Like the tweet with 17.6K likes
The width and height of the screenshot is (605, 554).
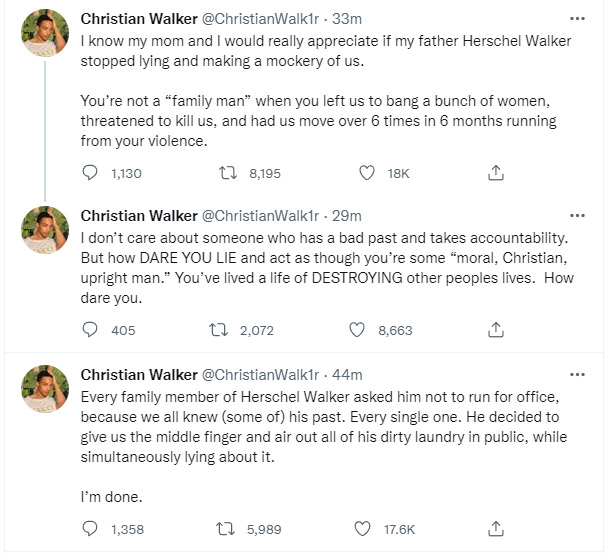click(367, 529)
